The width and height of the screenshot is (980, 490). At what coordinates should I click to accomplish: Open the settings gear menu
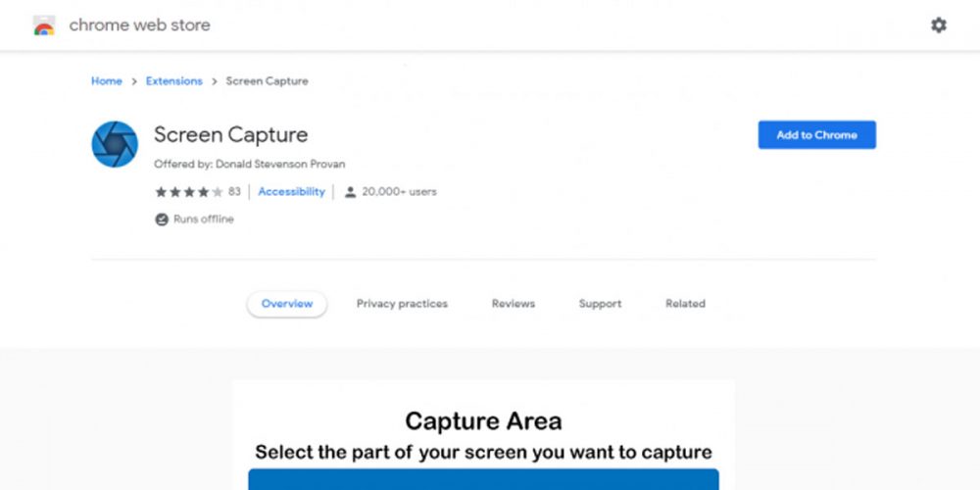(938, 25)
